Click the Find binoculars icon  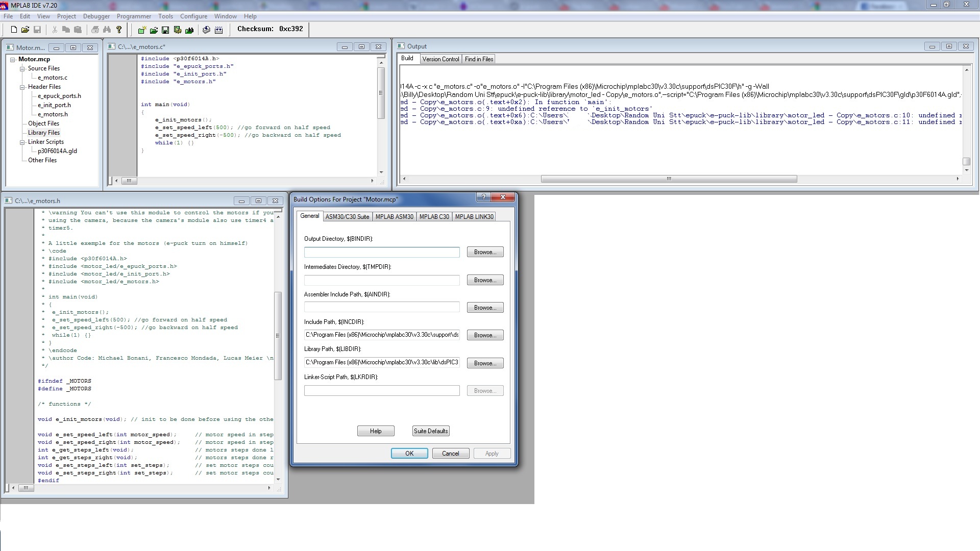pos(107,30)
